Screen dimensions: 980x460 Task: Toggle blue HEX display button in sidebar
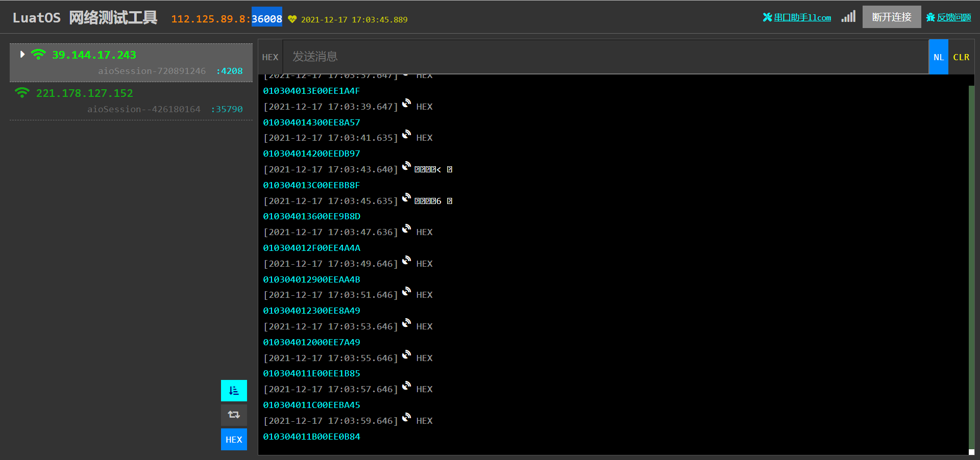click(234, 440)
